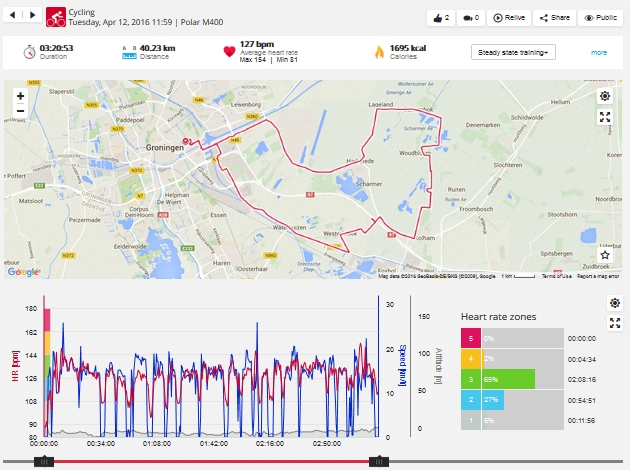Open the map Terms of Use link
This screenshot has width=630, height=470.
pyautogui.click(x=557, y=276)
